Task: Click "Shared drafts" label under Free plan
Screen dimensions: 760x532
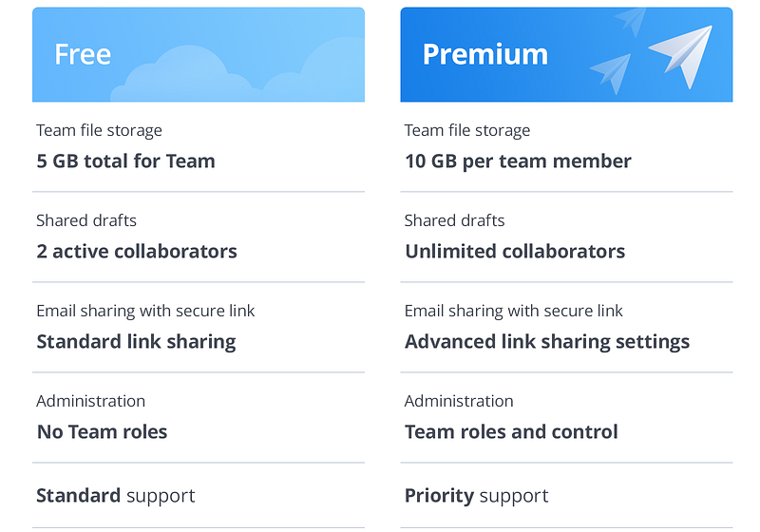Action: coord(86,220)
